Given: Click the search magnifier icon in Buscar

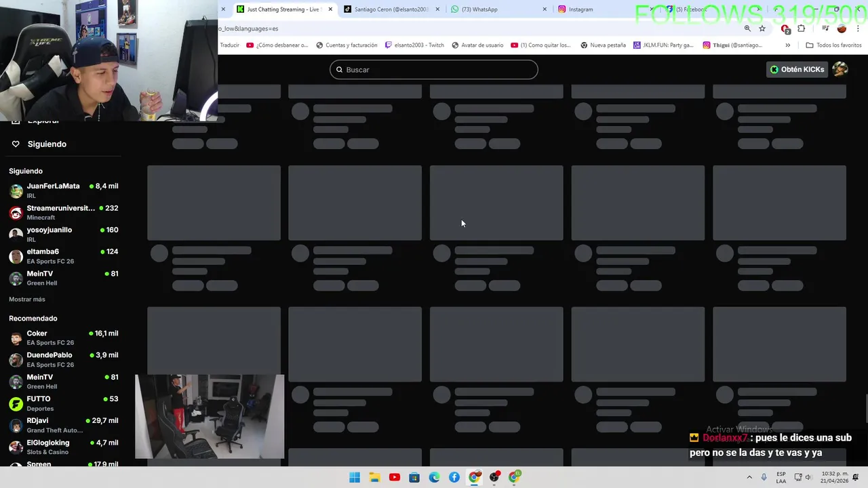Looking at the screenshot, I should click(x=339, y=70).
